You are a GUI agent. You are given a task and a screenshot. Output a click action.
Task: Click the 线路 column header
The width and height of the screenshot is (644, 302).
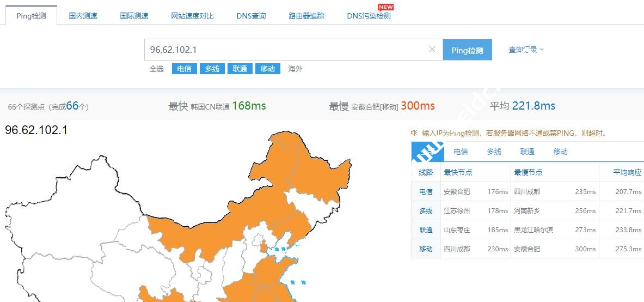[426, 172]
